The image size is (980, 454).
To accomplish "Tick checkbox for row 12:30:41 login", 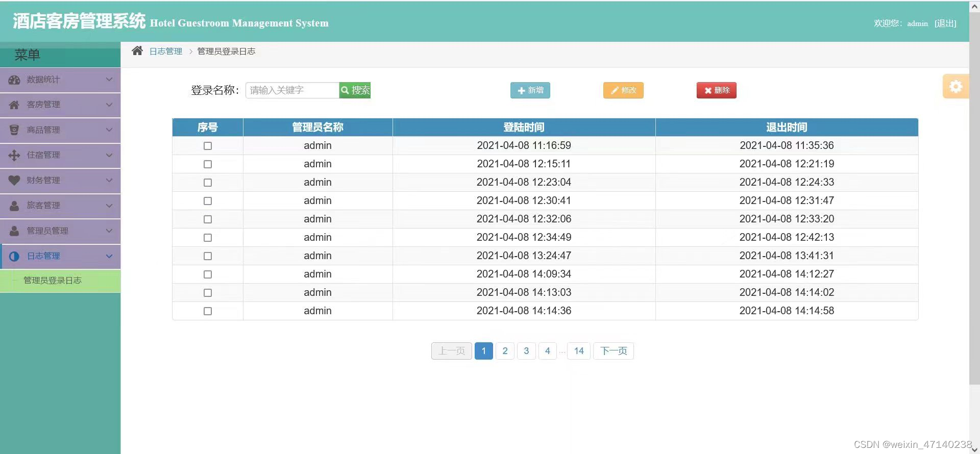I will 208,201.
